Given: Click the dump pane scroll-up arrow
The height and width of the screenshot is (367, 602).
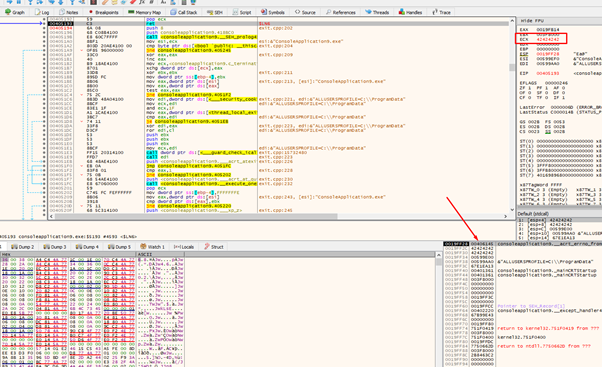Looking at the screenshot, I should 438,255.
